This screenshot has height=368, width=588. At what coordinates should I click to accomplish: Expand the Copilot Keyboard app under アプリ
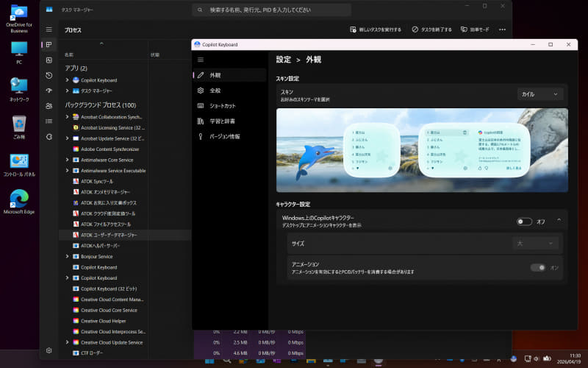pyautogui.click(x=67, y=80)
